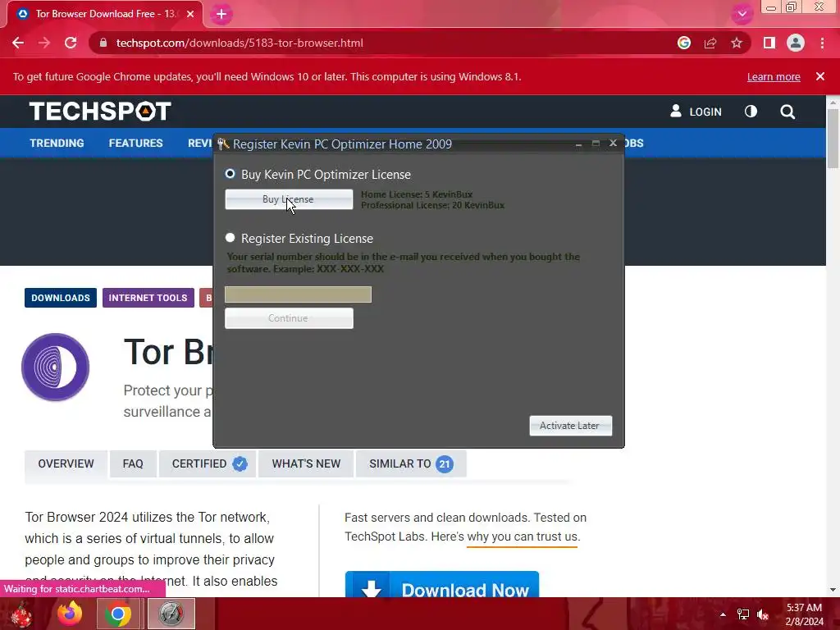
Task: Click the browser forward arrow
Action: pyautogui.click(x=44, y=43)
